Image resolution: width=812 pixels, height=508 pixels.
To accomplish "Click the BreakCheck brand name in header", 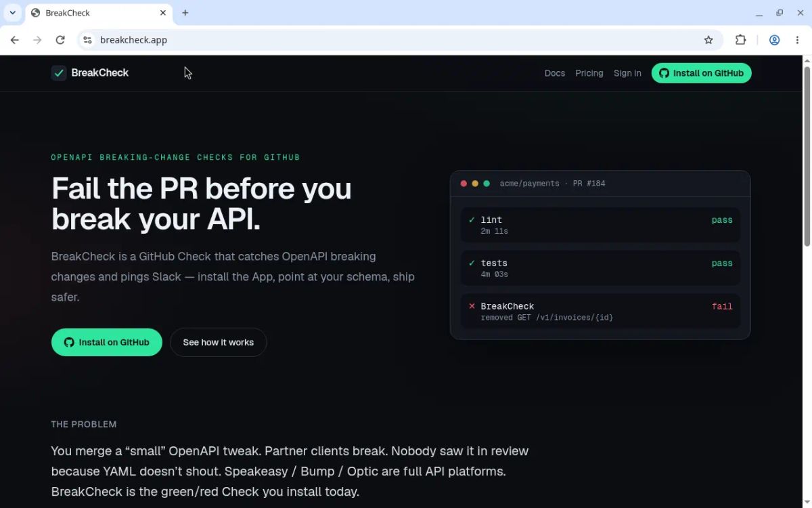I will click(x=100, y=73).
